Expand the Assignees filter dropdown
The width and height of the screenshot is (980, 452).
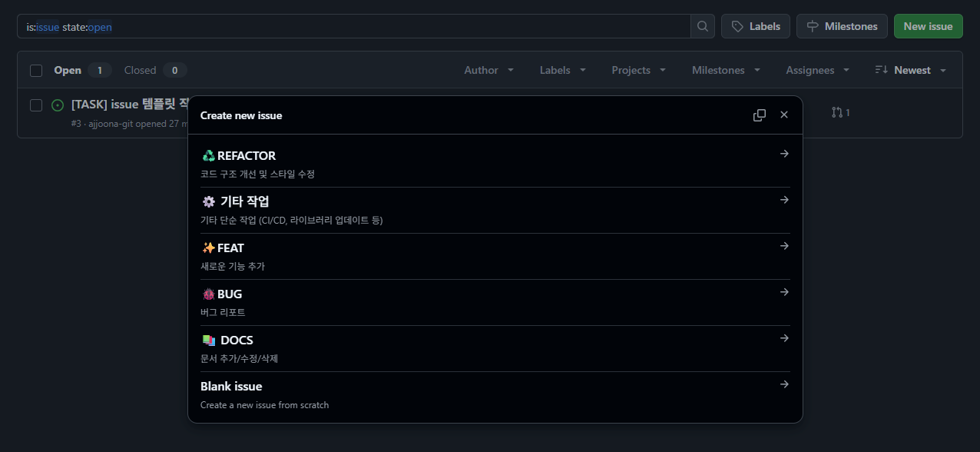817,70
